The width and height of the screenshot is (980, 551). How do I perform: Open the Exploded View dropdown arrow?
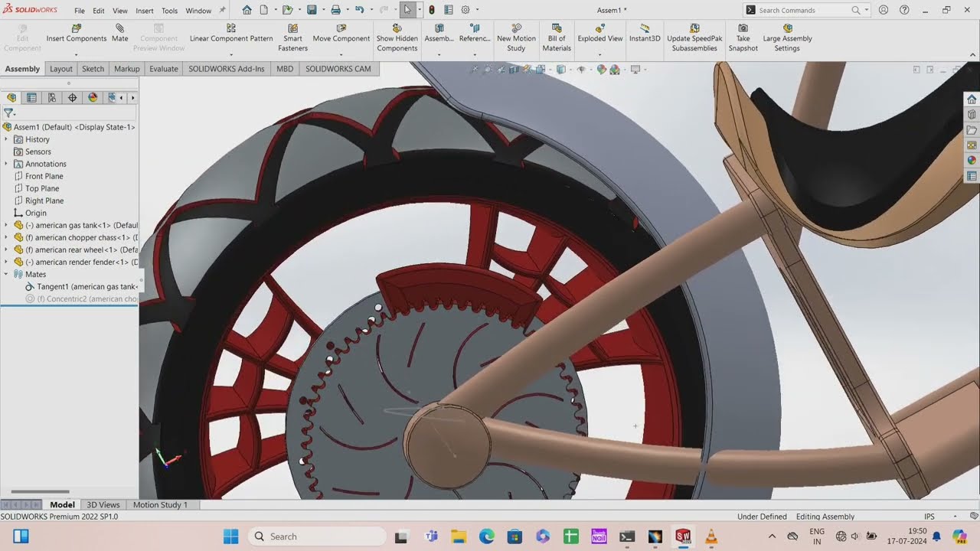point(599,54)
